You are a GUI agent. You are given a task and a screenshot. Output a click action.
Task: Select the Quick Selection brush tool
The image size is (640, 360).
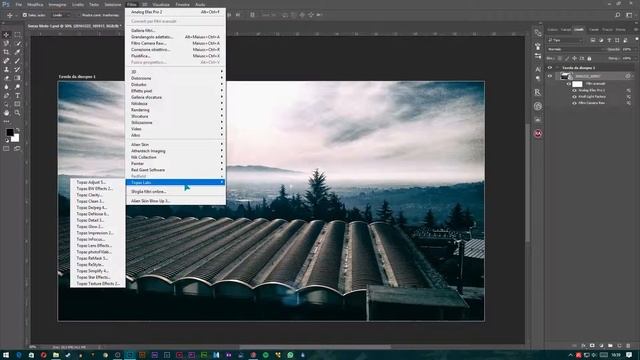coord(17,43)
